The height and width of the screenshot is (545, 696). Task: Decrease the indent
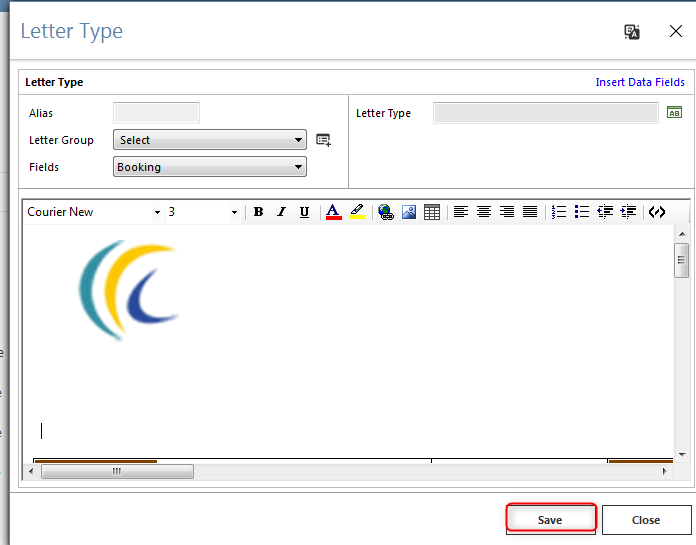(605, 212)
